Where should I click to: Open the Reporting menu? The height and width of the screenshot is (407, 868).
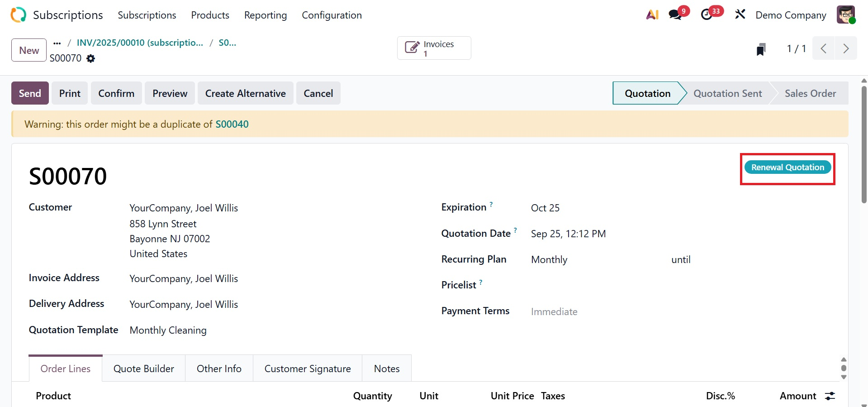pos(266,15)
